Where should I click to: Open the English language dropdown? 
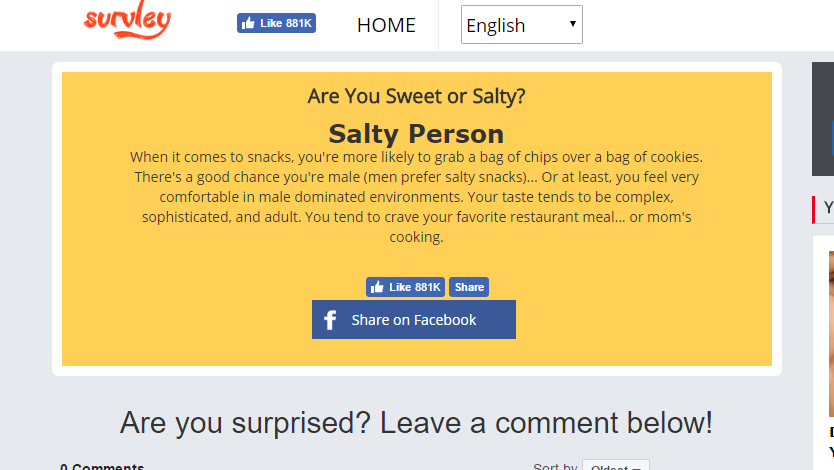click(x=522, y=24)
